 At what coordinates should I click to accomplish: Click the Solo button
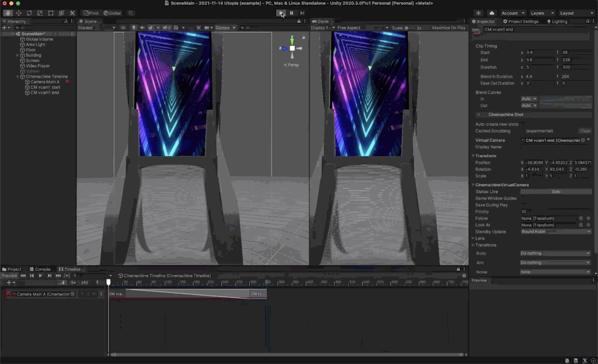tap(556, 192)
